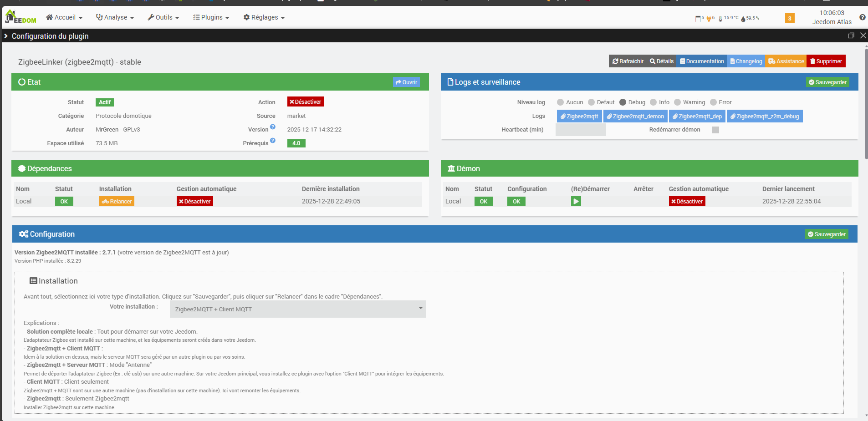Image resolution: width=868 pixels, height=421 pixels.
Task: Click the Accueil home icon
Action: [x=49, y=17]
